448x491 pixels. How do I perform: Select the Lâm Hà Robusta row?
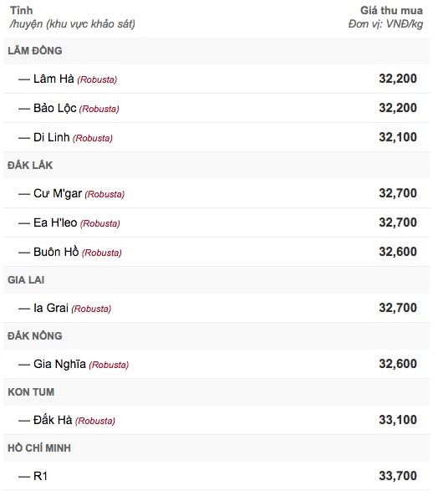point(216,79)
